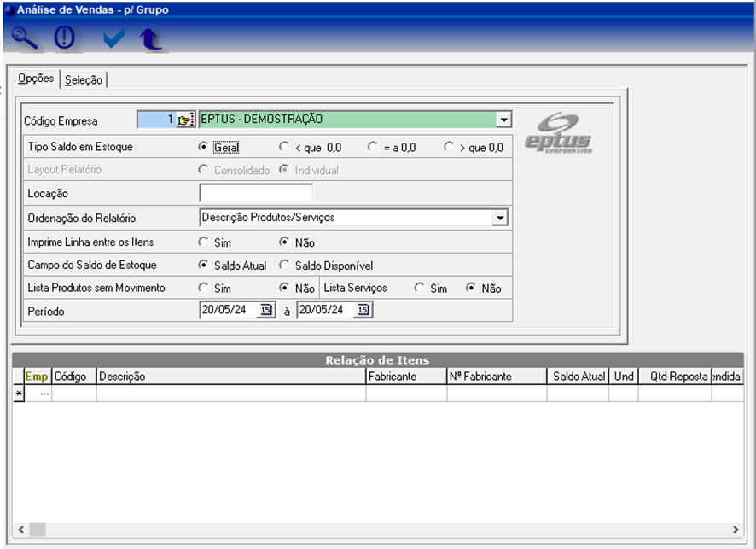Click the Saldo Atual column header
756x549 pixels.
pos(578,377)
